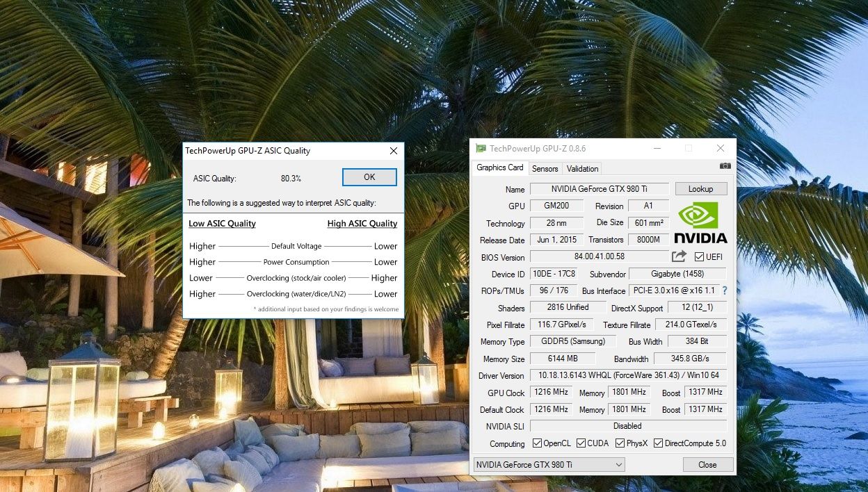This screenshot has height=492, width=868.
Task: Click the NVIDIA SLI field showing Disabled
Action: pos(628,426)
